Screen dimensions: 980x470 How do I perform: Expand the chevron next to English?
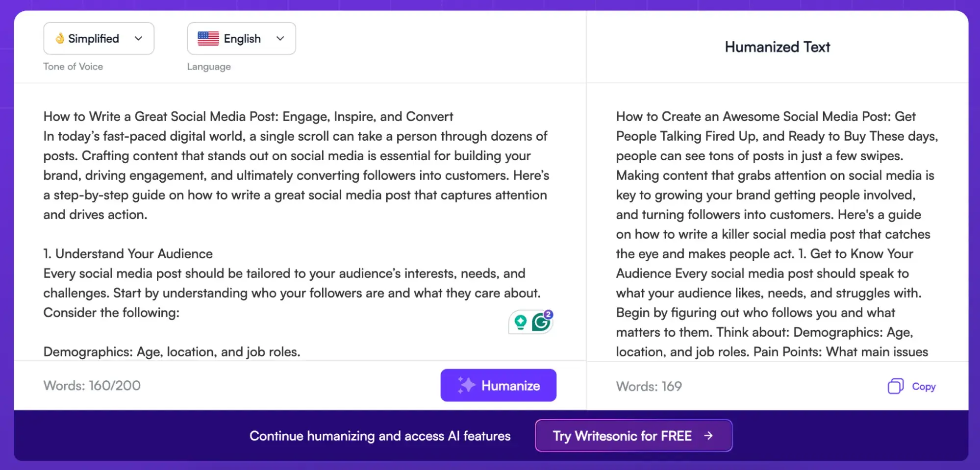(280, 38)
